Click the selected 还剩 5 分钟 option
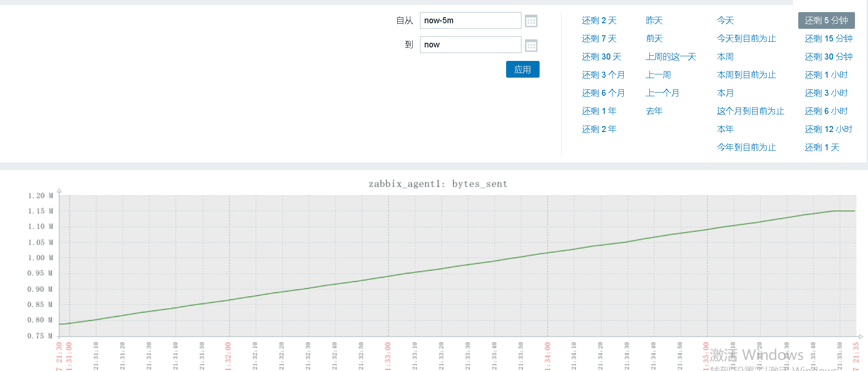The width and height of the screenshot is (868, 371). (826, 20)
